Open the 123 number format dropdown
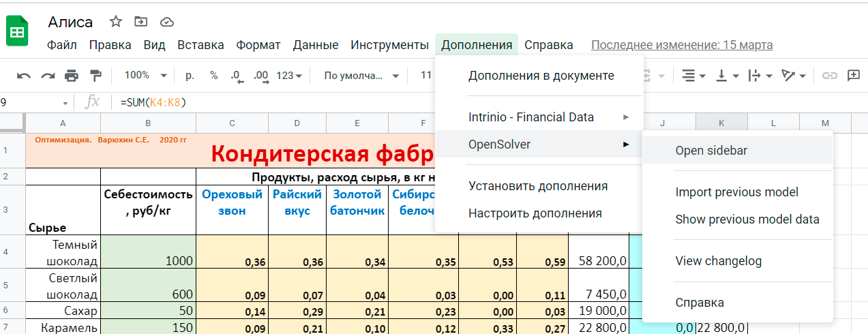The height and width of the screenshot is (334, 868). [x=289, y=75]
